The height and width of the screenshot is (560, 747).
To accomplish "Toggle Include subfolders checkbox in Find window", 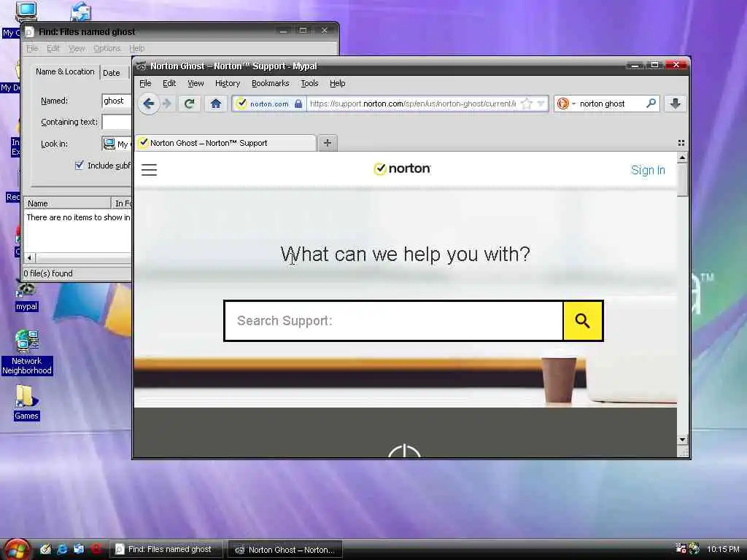I will click(x=79, y=166).
